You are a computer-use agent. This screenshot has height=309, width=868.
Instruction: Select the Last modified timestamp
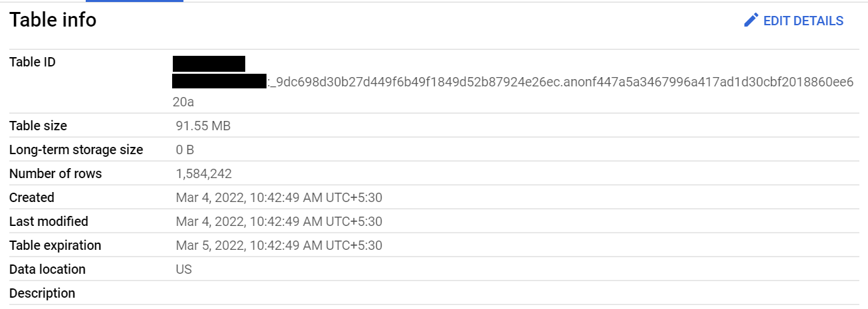(x=278, y=221)
